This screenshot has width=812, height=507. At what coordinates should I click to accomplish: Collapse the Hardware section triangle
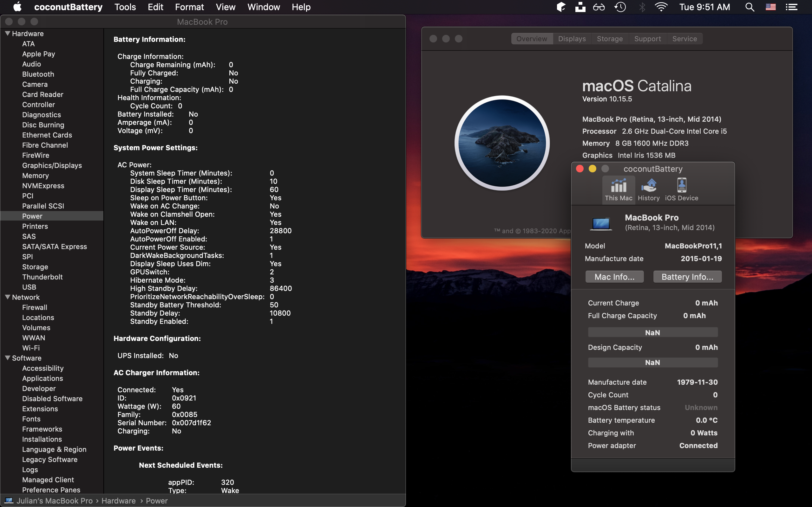click(x=7, y=34)
